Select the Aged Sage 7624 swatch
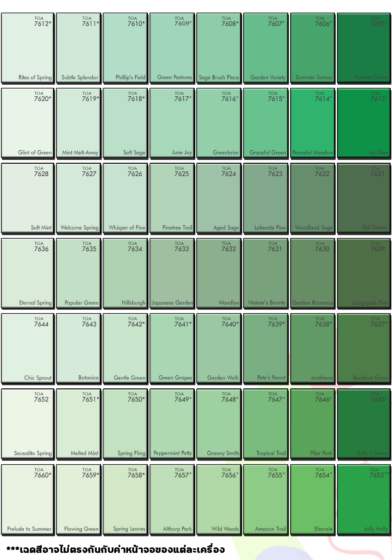 (x=219, y=198)
